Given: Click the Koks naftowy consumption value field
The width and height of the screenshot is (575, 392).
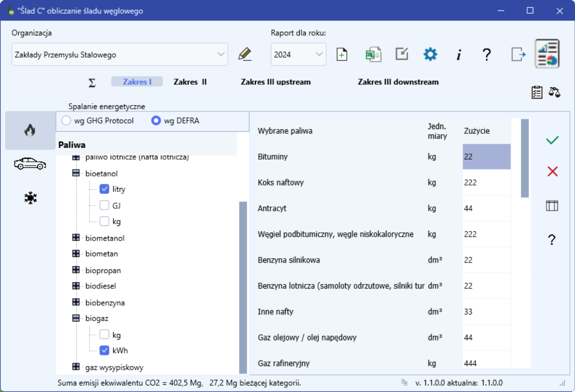Looking at the screenshot, I should coord(486,182).
